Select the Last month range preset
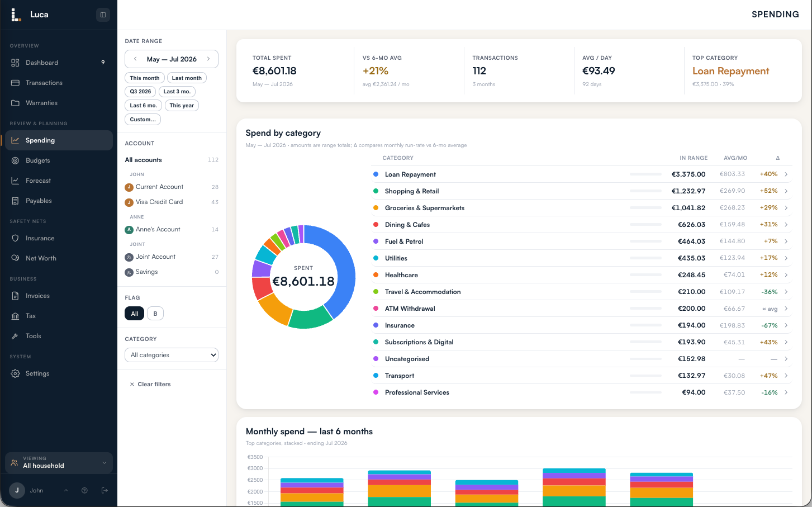 click(187, 78)
